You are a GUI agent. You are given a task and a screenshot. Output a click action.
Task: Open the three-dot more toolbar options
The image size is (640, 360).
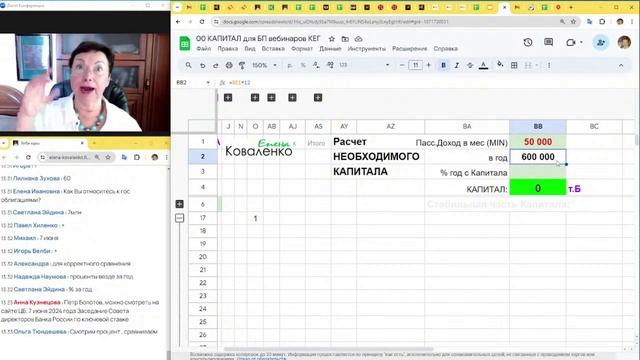point(549,65)
